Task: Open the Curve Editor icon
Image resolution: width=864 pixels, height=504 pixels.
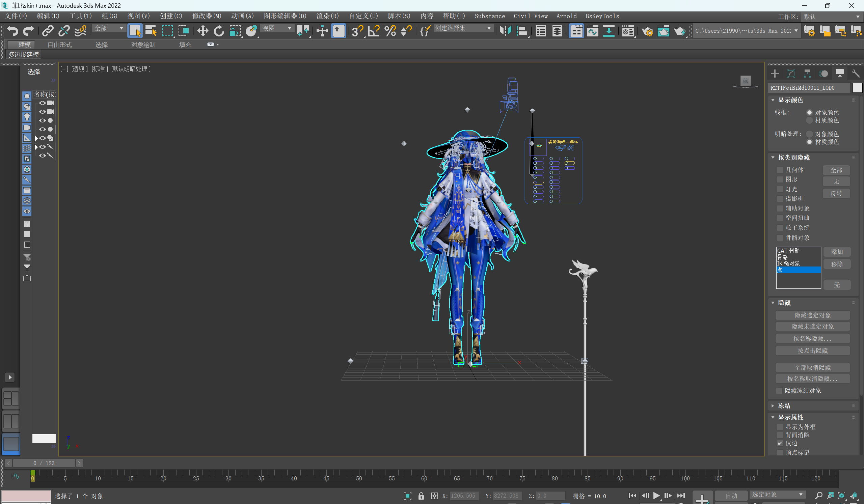Action: 592,31
